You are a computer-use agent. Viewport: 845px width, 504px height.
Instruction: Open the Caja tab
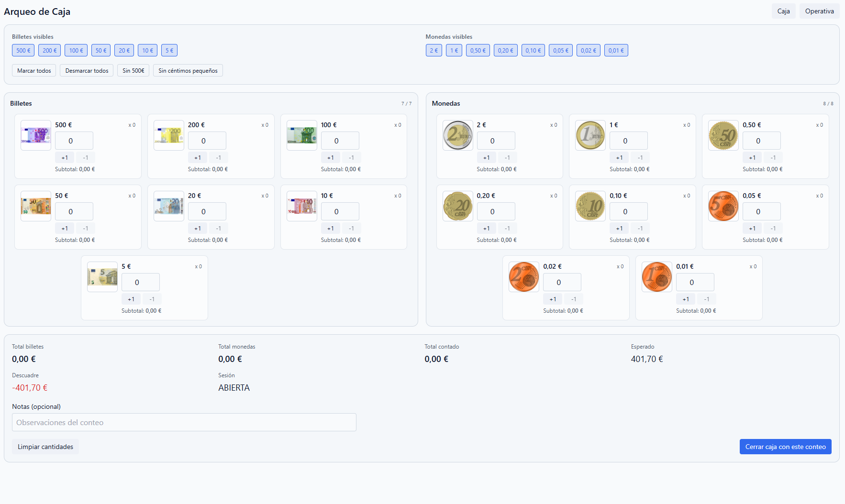coord(783,11)
